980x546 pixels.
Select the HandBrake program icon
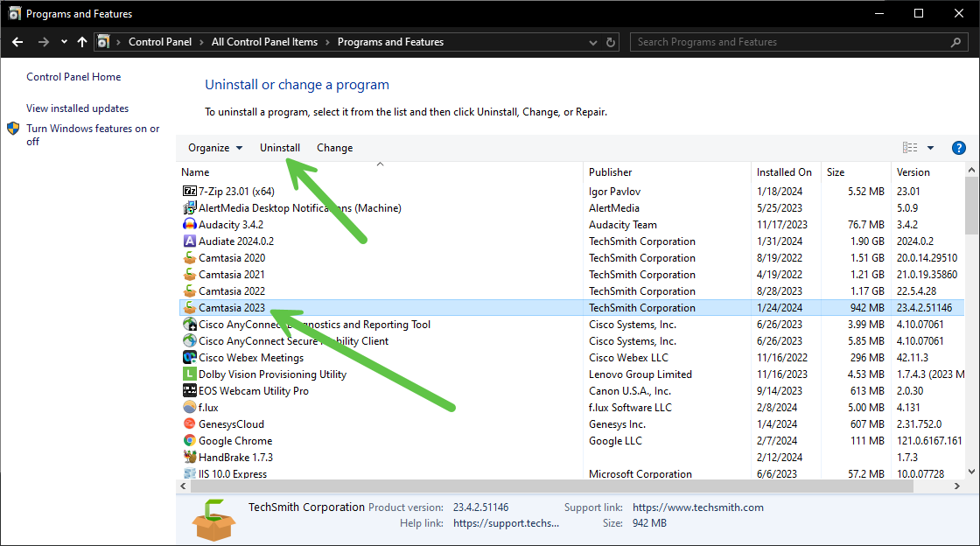(190, 457)
